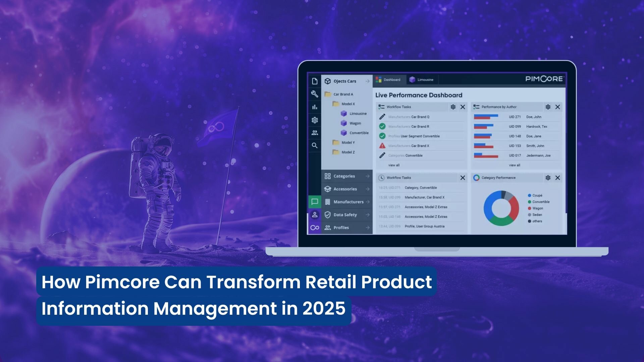Open the Profiles menu item
The width and height of the screenshot is (644, 362).
point(347,228)
